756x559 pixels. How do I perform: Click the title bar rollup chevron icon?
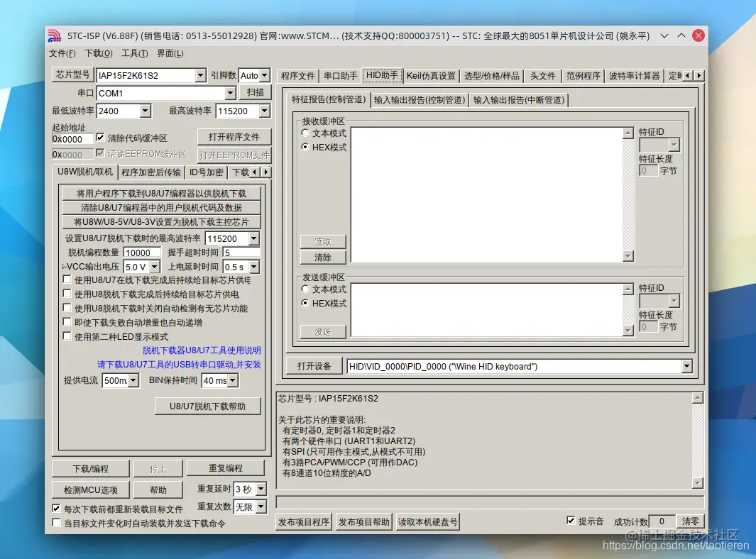click(x=664, y=35)
